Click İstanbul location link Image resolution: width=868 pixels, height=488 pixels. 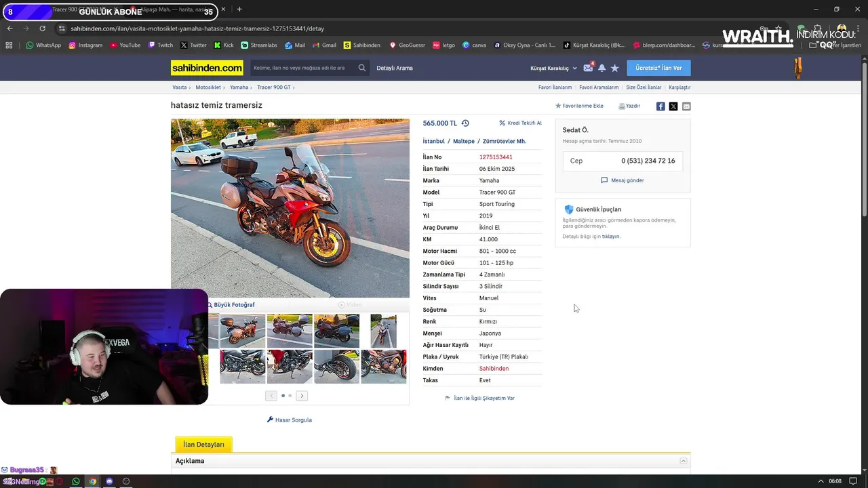coord(434,142)
